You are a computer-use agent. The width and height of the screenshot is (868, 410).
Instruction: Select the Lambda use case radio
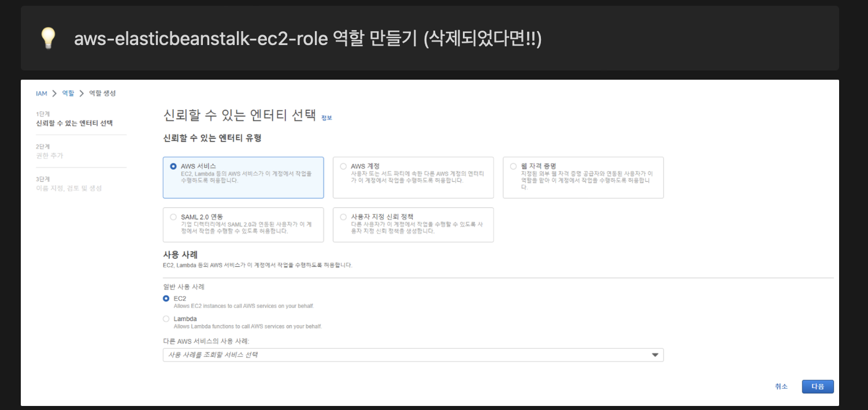166,319
